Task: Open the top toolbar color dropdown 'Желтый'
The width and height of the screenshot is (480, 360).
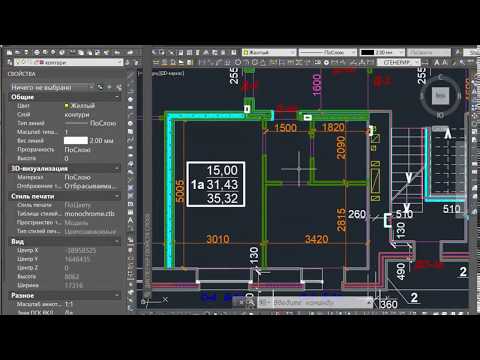Action: (x=269, y=52)
